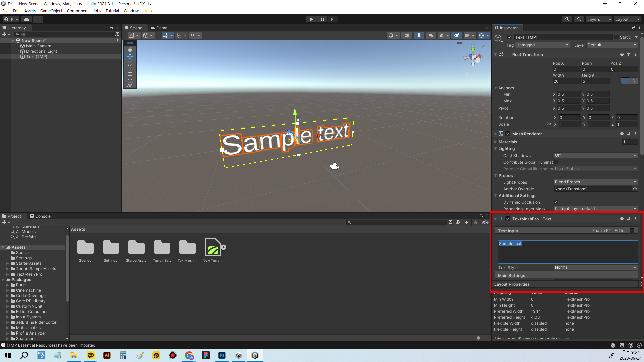Toggle scene audio mute icon
Viewport: 644px width, 362px height.
[431, 35]
